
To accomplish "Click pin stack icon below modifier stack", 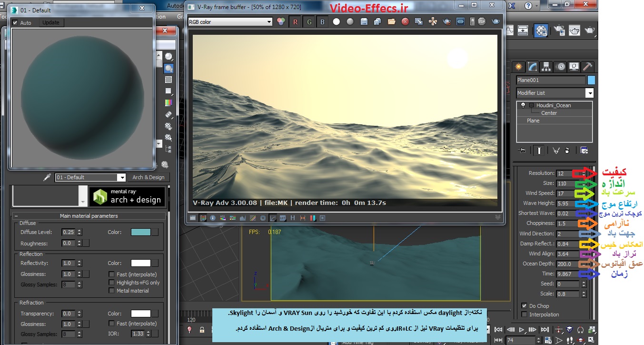I will (523, 150).
